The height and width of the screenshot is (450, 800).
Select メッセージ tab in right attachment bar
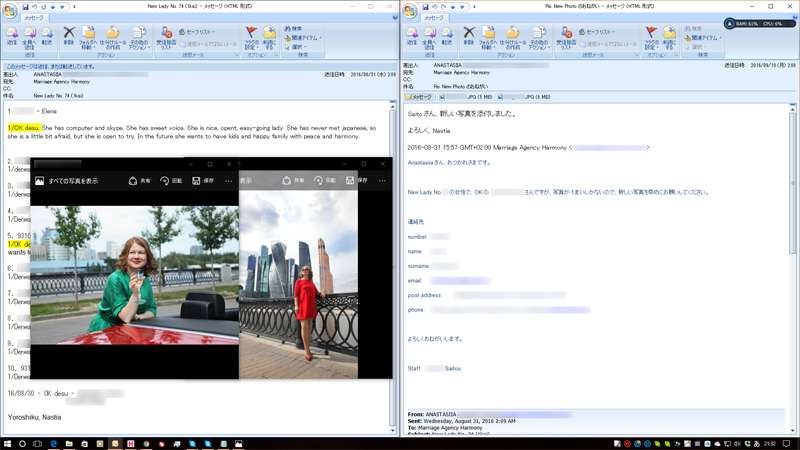418,97
